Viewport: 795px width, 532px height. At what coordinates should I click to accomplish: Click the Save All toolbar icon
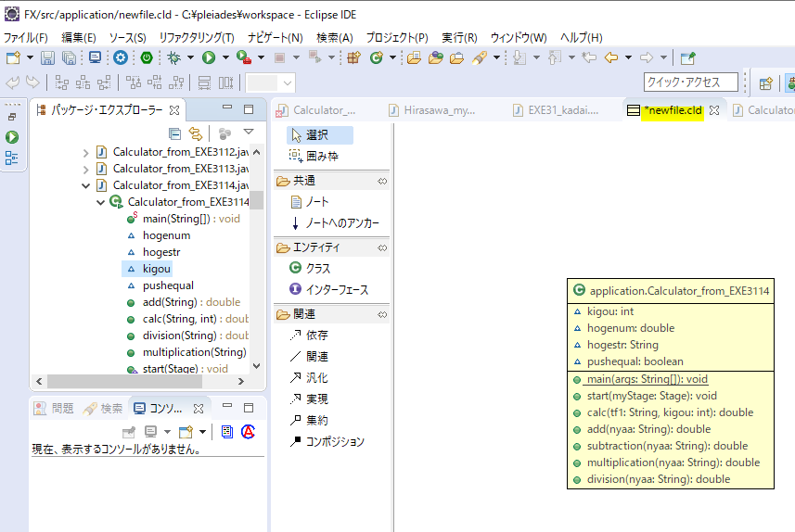(x=69, y=57)
